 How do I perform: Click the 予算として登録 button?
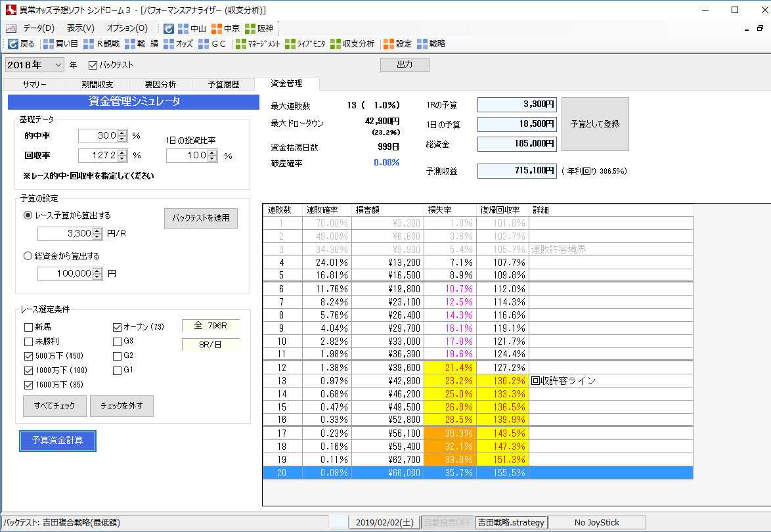point(595,124)
